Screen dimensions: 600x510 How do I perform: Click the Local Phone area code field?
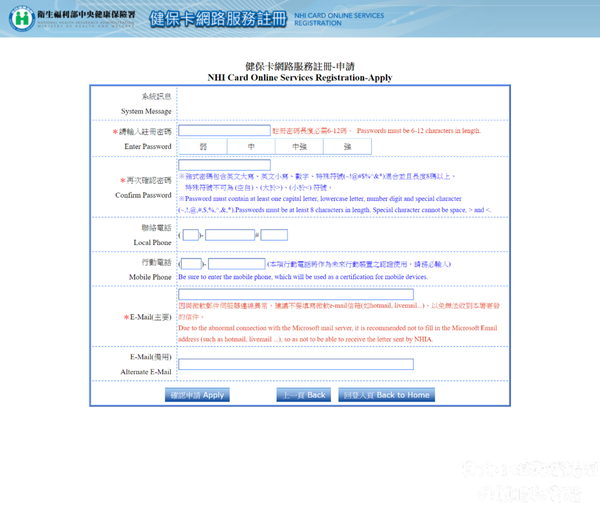point(191,235)
